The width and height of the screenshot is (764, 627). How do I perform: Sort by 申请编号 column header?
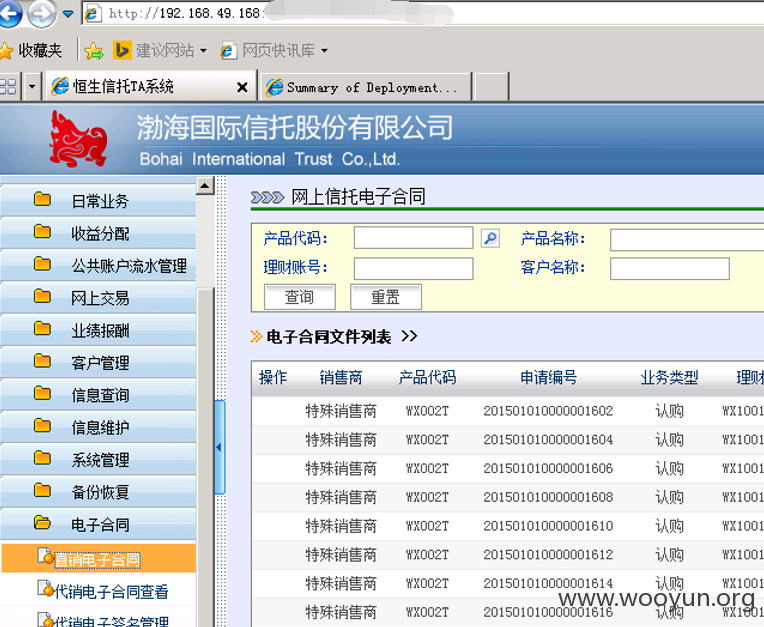click(548, 377)
